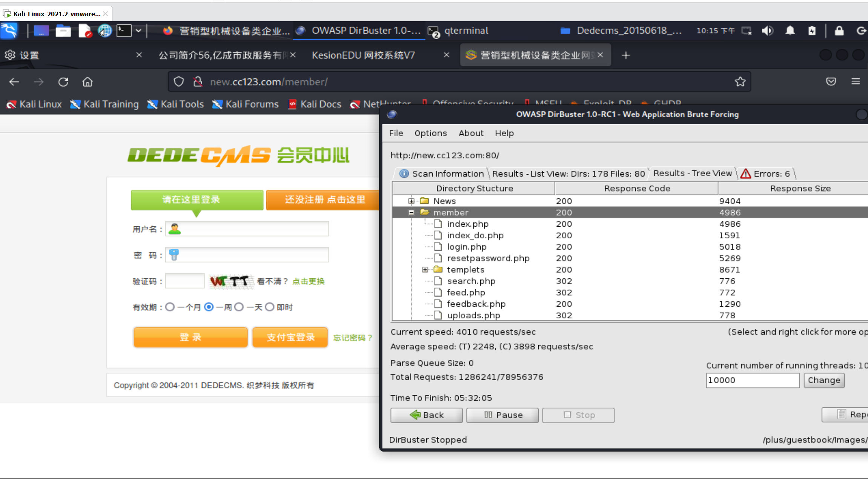Click the DirBuster Back button
The height and width of the screenshot is (479, 868).
tap(427, 415)
